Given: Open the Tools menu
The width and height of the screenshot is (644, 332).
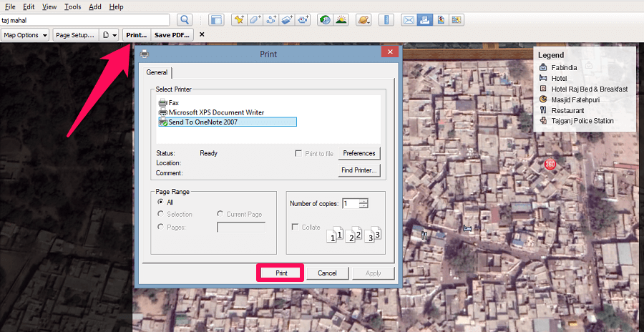Looking at the screenshot, I should point(72,6).
